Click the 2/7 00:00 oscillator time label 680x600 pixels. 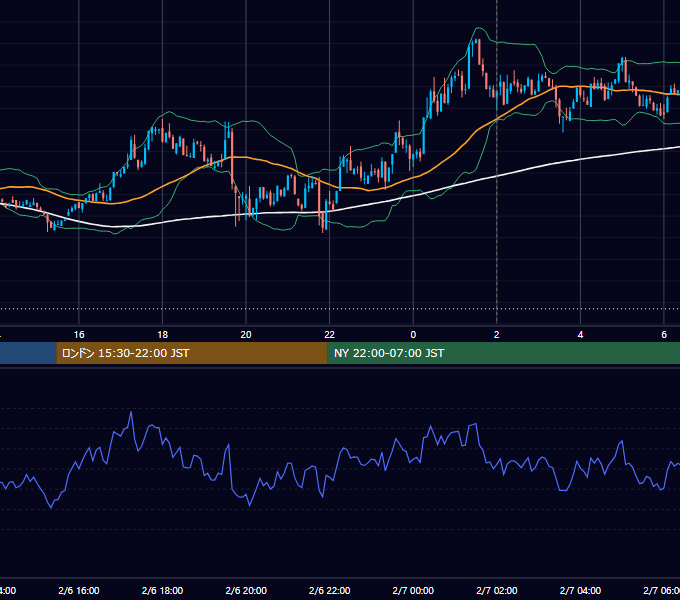[x=413, y=590]
